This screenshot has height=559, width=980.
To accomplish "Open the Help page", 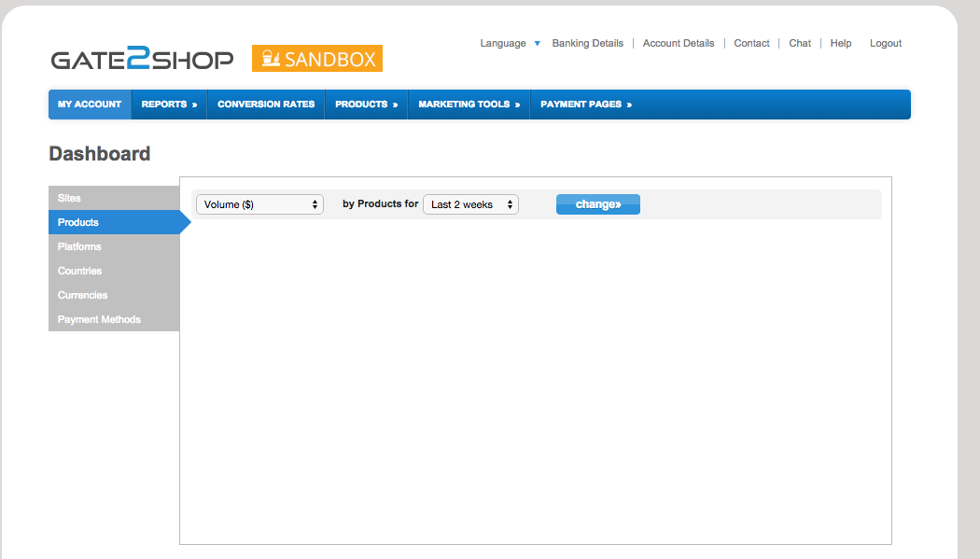I will coord(841,43).
